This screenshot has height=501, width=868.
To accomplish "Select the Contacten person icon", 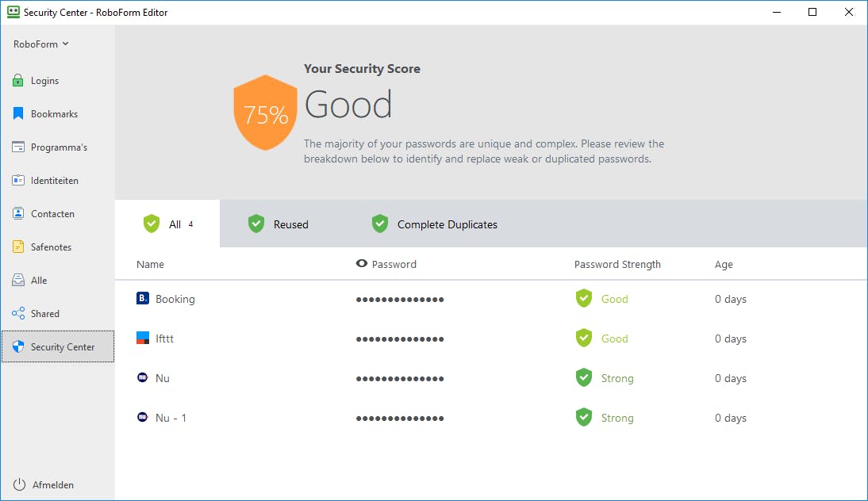I will (17, 214).
